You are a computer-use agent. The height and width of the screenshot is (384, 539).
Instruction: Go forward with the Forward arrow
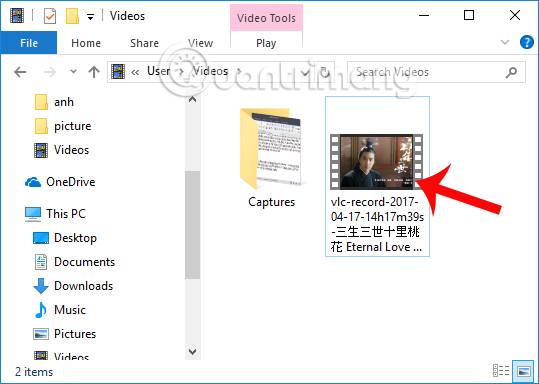tap(50, 72)
